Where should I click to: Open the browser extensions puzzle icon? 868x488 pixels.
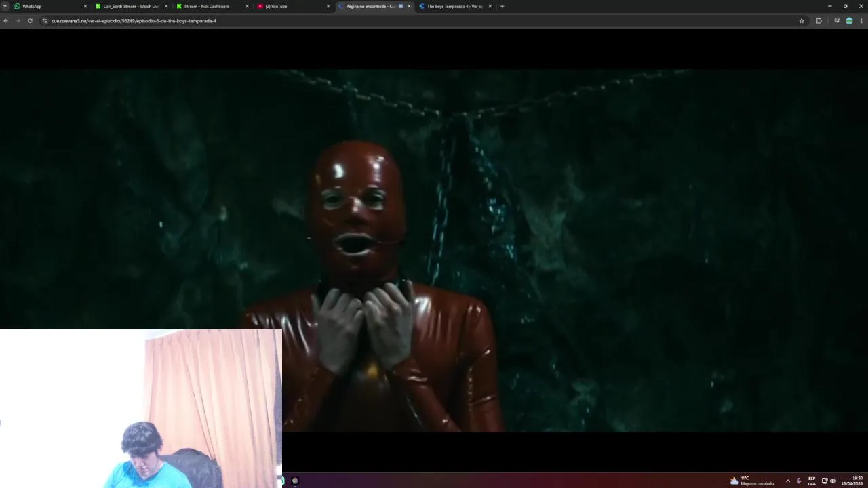(x=818, y=21)
